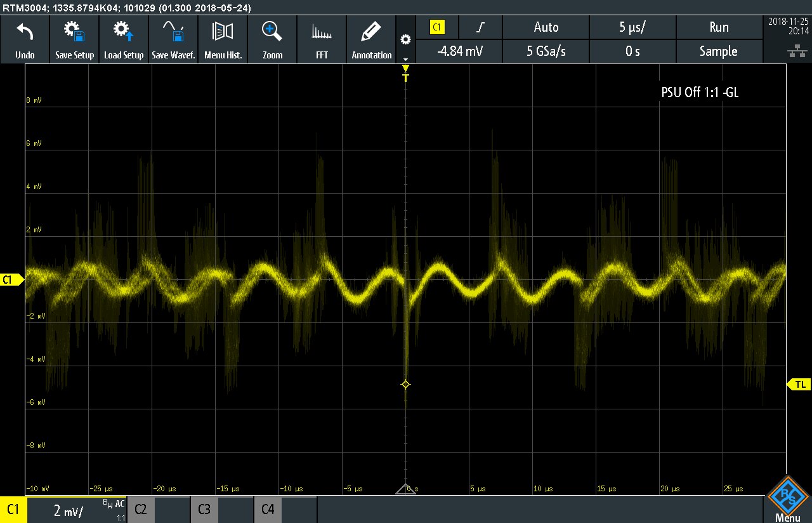Toggle channel C4 on
Screen dimensions: 812x523
coord(268,510)
